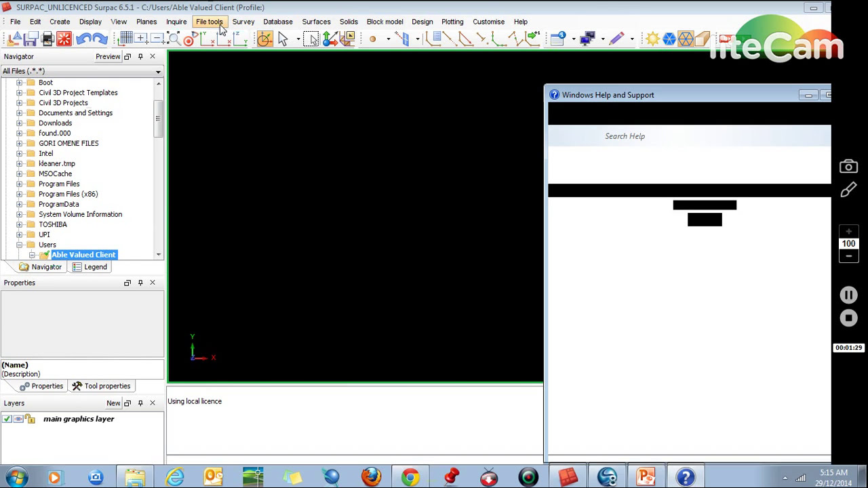Image resolution: width=868 pixels, height=488 pixels.
Task: Switch to the Tool properties tab
Action: pyautogui.click(x=102, y=386)
